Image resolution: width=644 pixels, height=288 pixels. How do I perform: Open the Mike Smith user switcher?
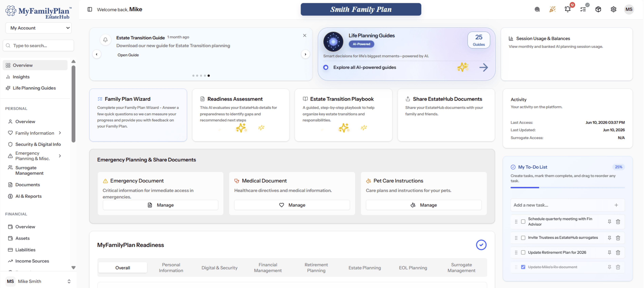(39, 281)
